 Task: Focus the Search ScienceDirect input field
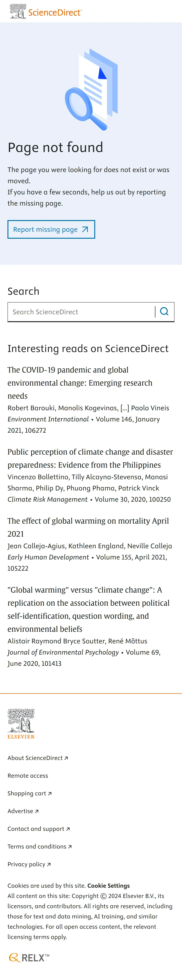(x=81, y=312)
